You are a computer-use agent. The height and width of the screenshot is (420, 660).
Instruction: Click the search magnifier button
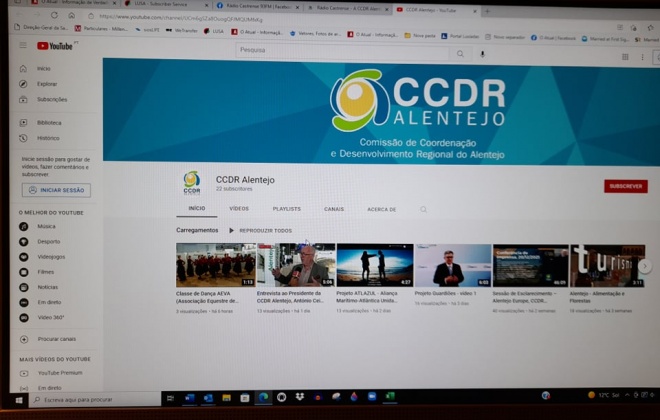pyautogui.click(x=460, y=53)
